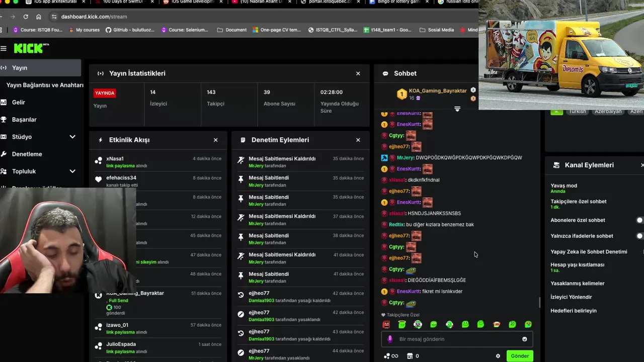The width and height of the screenshot is (644, 362).
Task: Click the Denetim Eylemleri list icon
Action: pos(243,140)
